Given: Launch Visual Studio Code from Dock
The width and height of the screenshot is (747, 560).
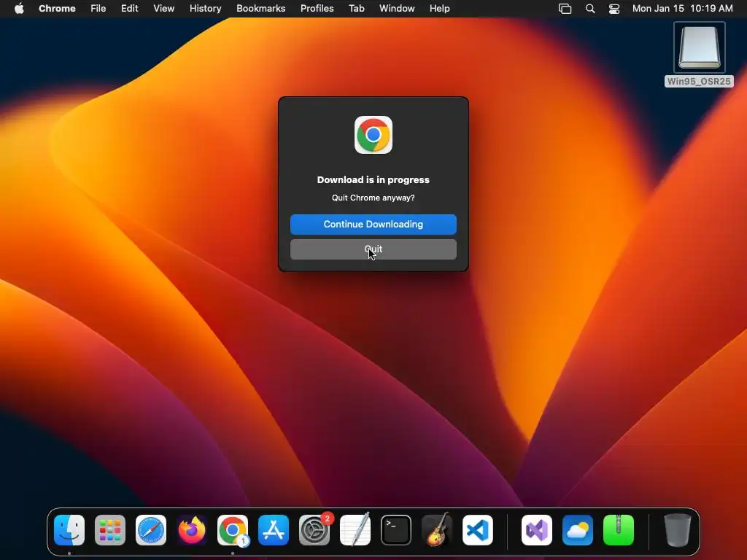Looking at the screenshot, I should pos(477,530).
